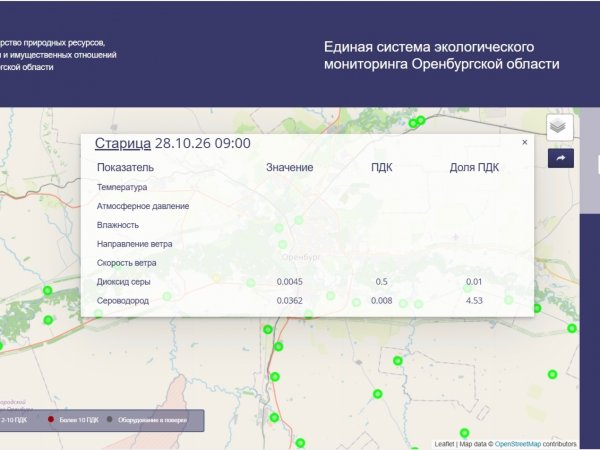
Task: Select the 'Скорость ветра' row label
Action: pyautogui.click(x=126, y=263)
